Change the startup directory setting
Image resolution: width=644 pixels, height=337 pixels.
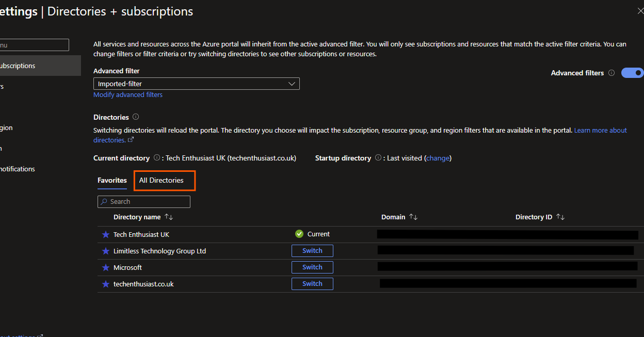click(438, 158)
